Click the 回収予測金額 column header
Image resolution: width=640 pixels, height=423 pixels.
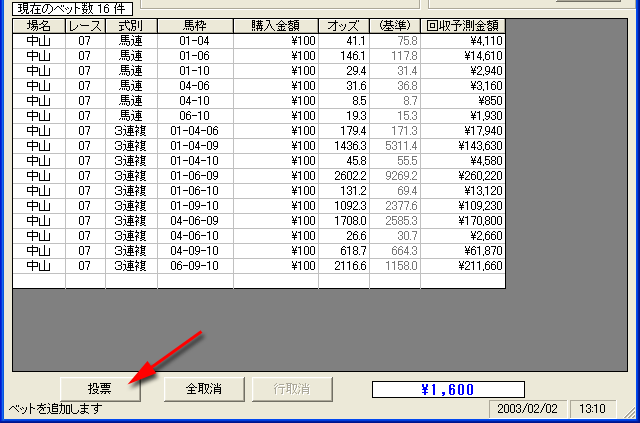[463, 25]
